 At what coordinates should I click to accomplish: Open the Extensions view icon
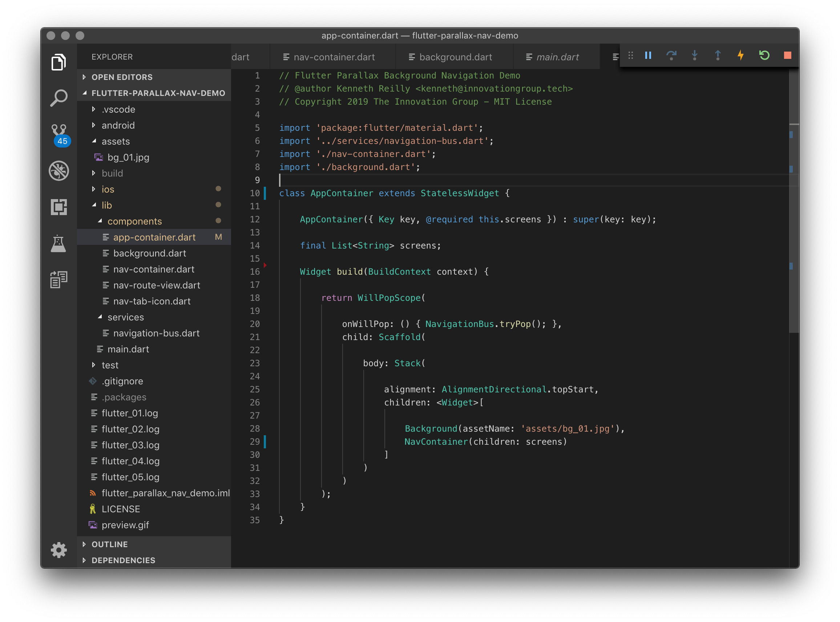59,207
